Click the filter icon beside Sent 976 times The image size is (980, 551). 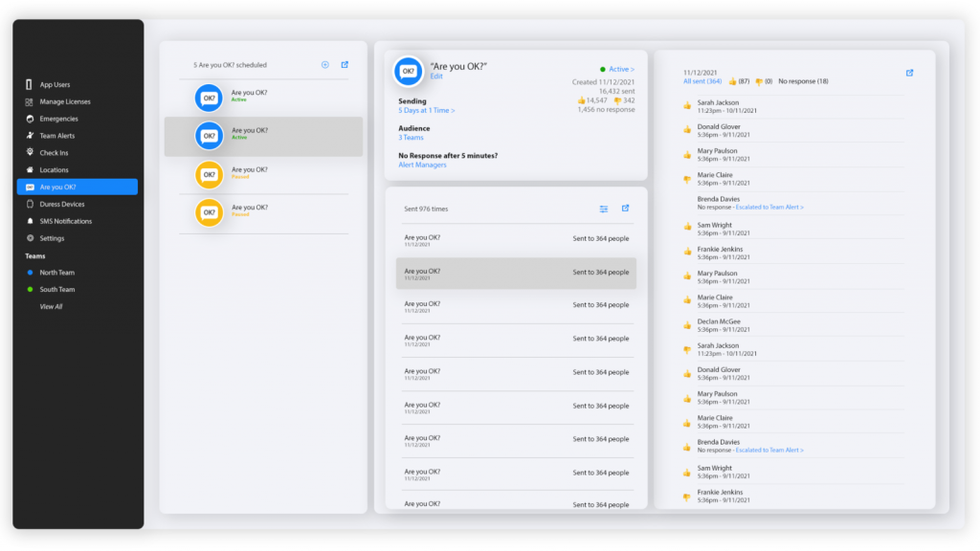(x=604, y=209)
